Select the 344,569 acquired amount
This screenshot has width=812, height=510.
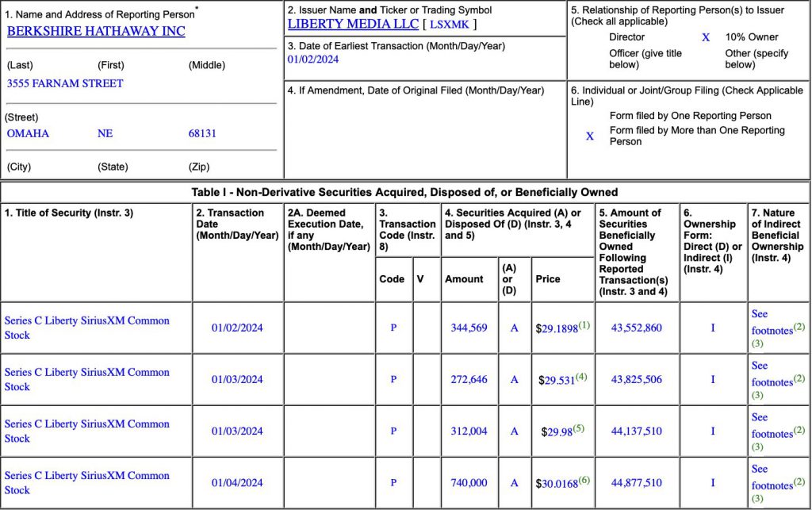pos(468,328)
